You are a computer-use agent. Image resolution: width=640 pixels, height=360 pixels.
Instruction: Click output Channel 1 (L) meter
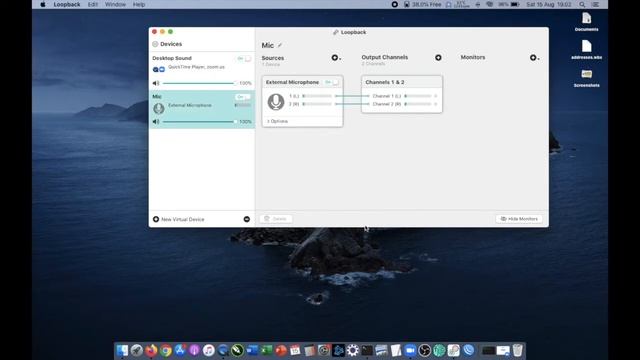(418, 96)
